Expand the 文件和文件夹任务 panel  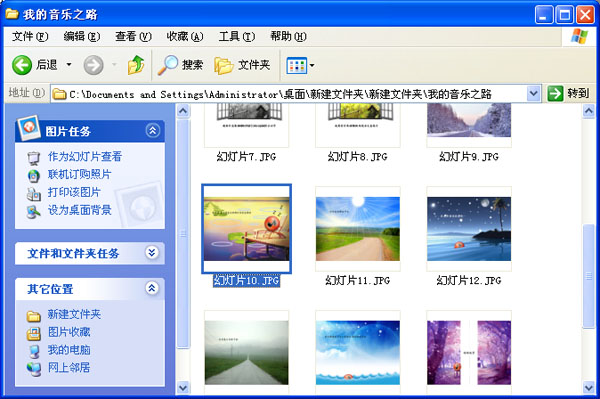pyautogui.click(x=152, y=252)
